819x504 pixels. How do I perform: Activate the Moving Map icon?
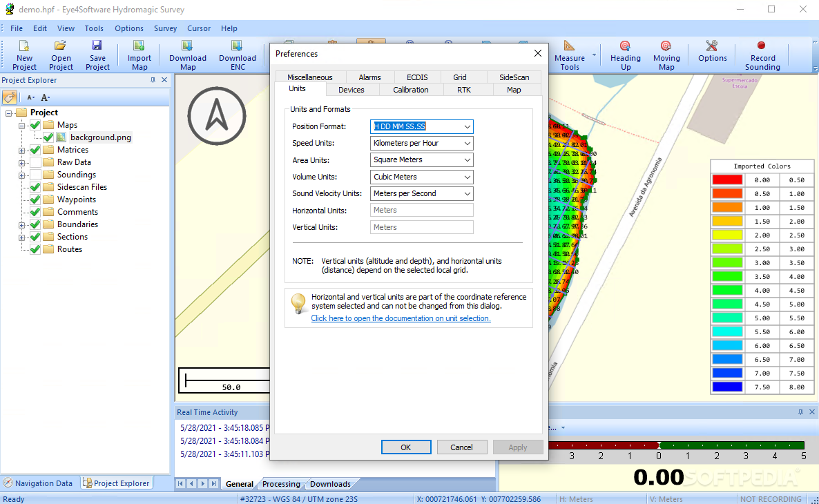click(666, 46)
